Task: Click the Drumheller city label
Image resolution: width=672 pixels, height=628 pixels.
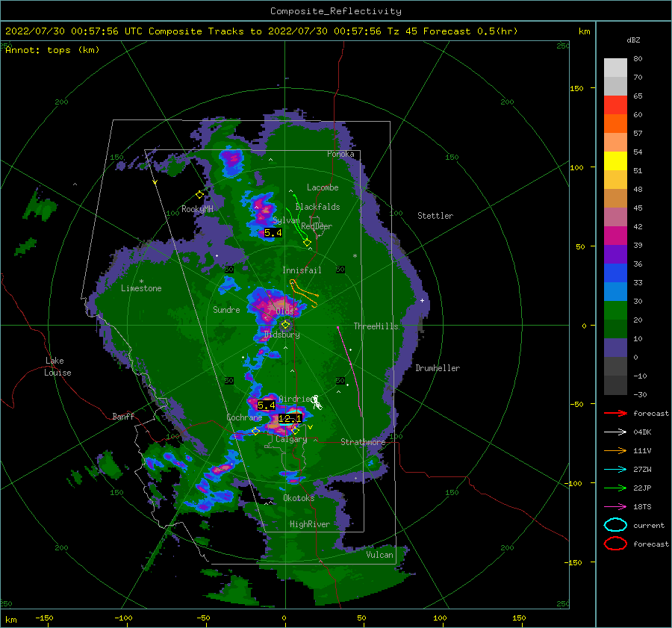Action: [438, 368]
